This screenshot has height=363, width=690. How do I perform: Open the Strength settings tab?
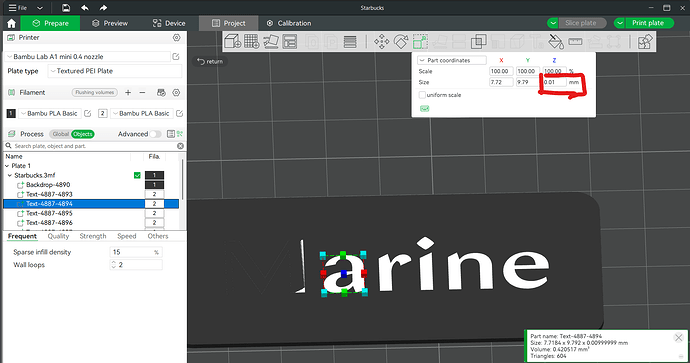93,236
